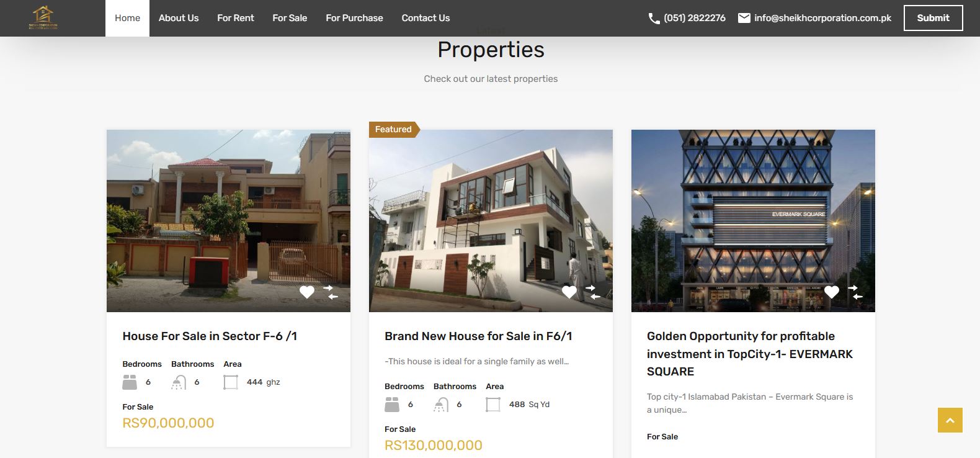980x458 pixels.
Task: Open Brand New House for Sale in F6/1 title
Action: tap(478, 336)
